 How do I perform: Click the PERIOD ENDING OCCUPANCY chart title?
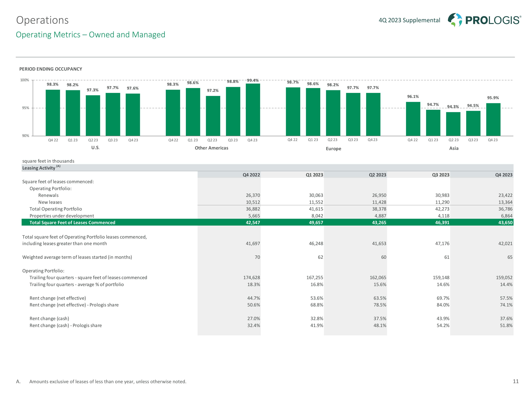(x=51, y=69)
